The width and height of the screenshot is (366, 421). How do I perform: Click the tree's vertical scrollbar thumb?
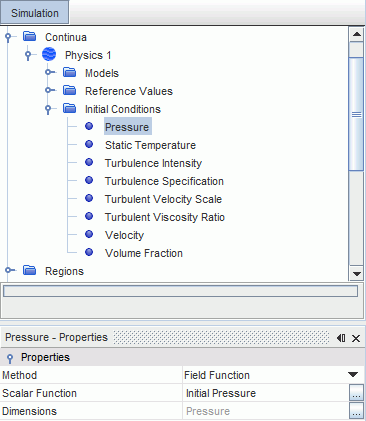coord(356,114)
